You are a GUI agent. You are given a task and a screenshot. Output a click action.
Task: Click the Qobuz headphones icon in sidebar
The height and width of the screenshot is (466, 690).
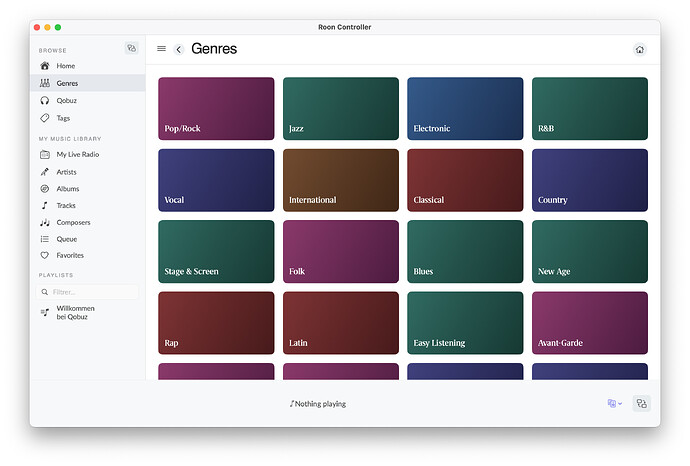click(x=45, y=101)
